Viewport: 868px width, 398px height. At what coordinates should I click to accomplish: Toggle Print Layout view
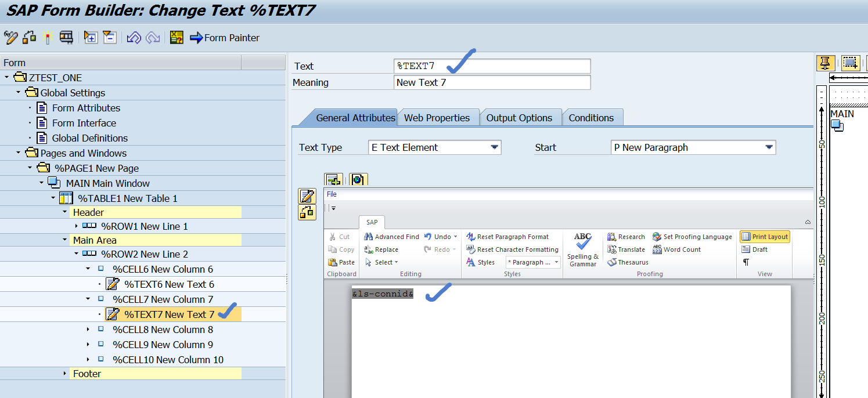765,237
